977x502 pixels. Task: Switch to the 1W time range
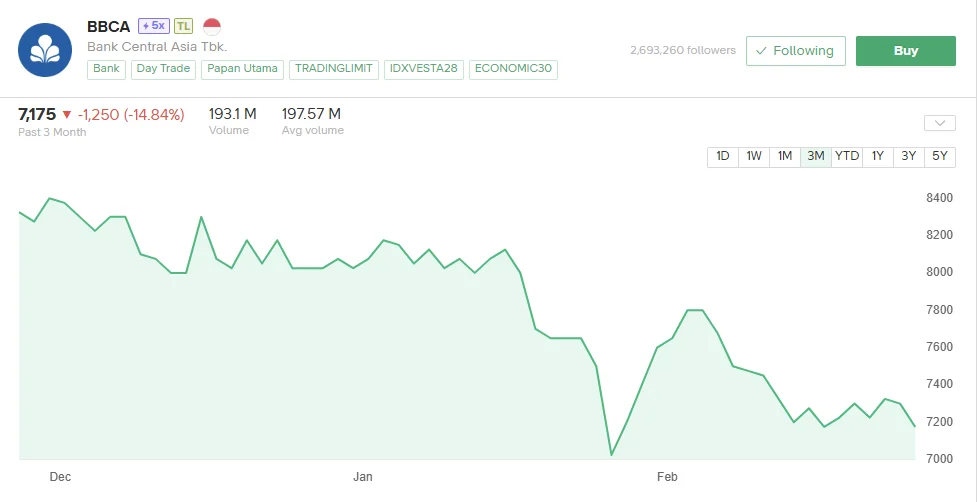coord(754,156)
